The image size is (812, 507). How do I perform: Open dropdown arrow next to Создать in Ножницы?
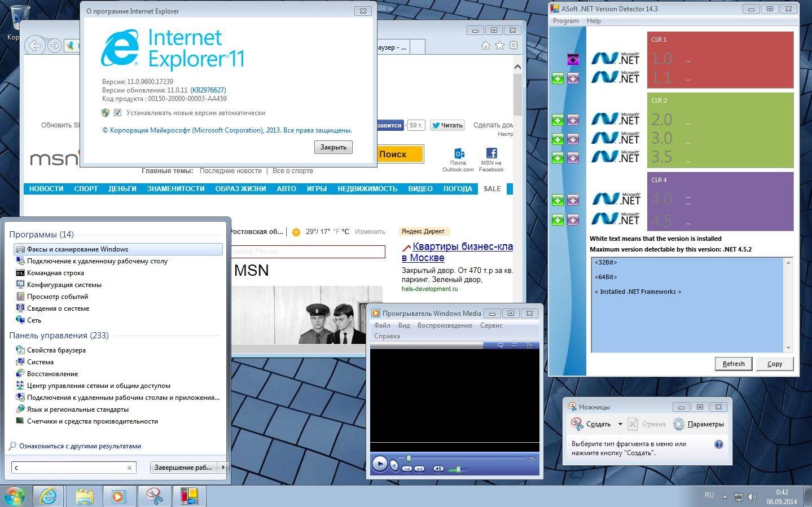(620, 424)
